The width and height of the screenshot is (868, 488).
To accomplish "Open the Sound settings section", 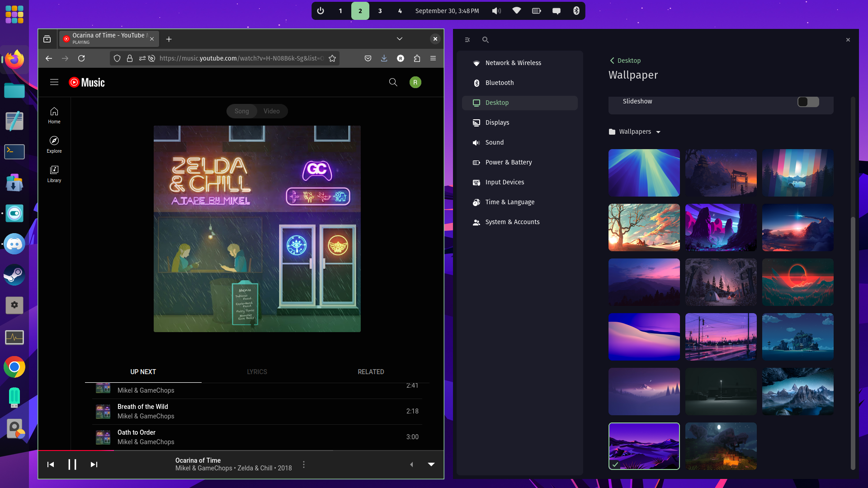I will click(494, 142).
